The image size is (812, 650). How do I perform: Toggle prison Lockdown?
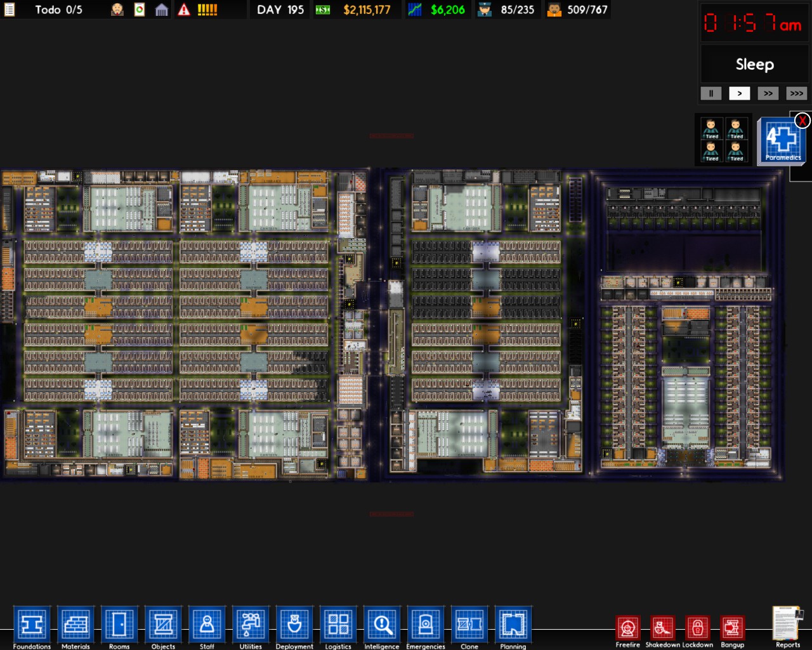click(x=698, y=632)
